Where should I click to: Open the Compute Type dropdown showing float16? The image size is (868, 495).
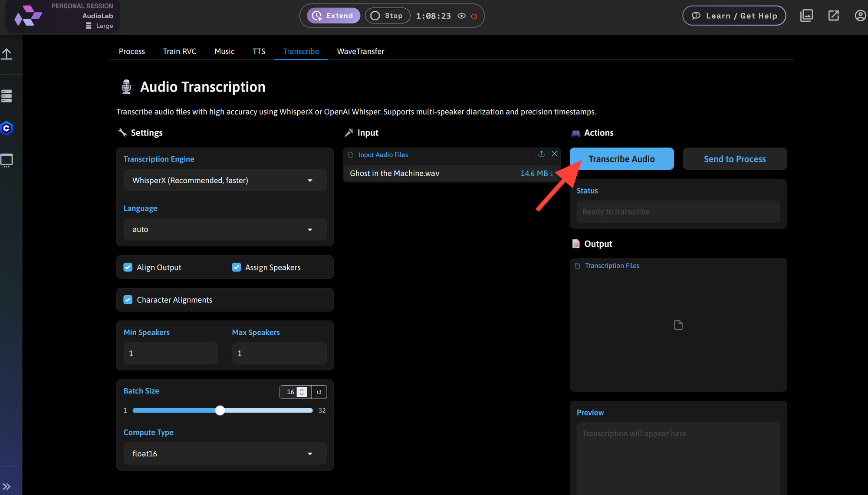(225, 453)
